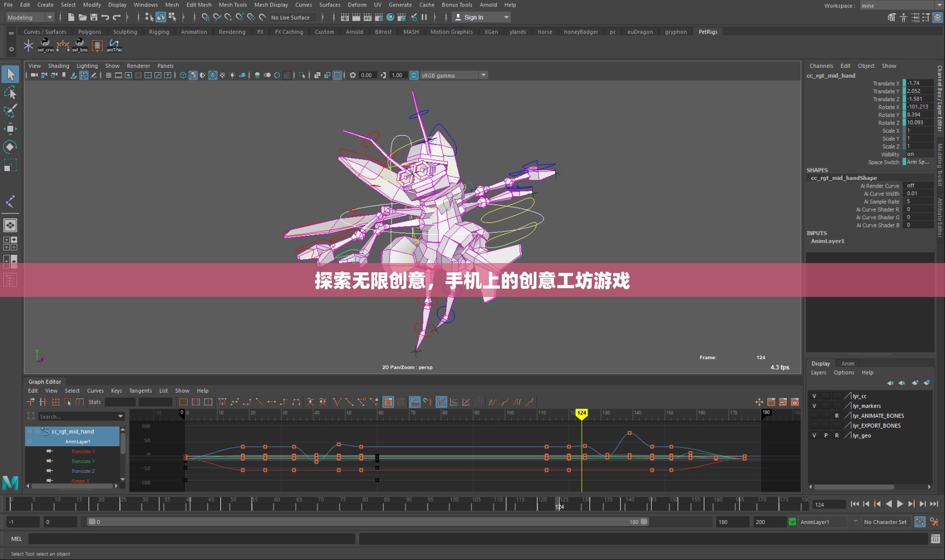Expand the Sign In dropdown
This screenshot has height=560, width=945.
[506, 17]
